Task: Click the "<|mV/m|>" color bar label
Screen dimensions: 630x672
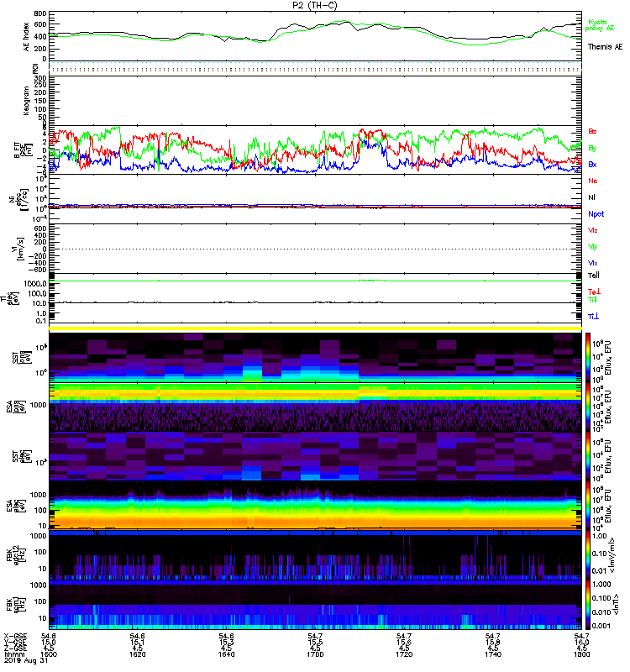Action: pos(614,556)
